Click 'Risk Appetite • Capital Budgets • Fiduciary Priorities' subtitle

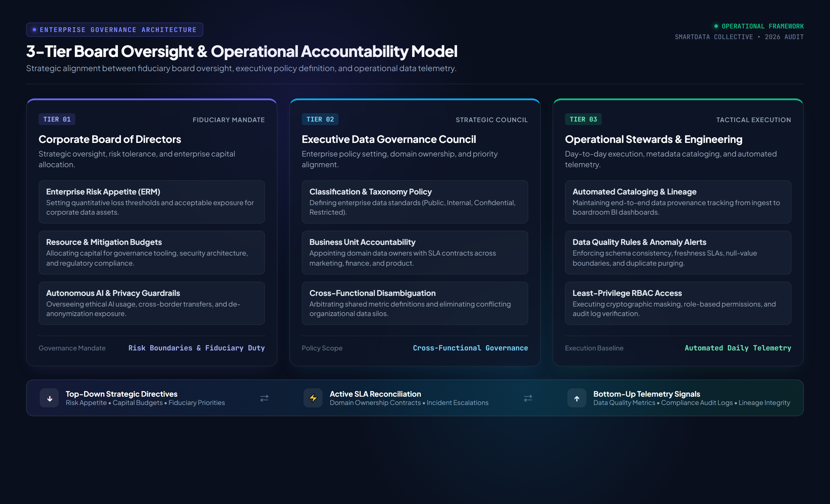click(x=145, y=403)
